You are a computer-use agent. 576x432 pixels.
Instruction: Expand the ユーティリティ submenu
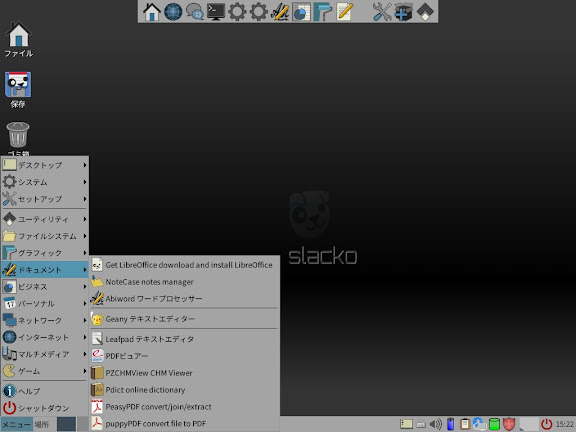click(45, 219)
